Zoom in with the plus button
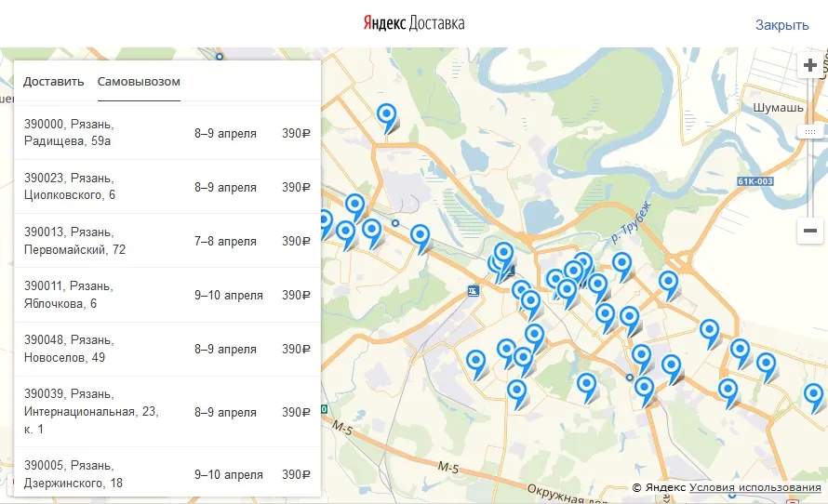The height and width of the screenshot is (504, 828). click(809, 66)
